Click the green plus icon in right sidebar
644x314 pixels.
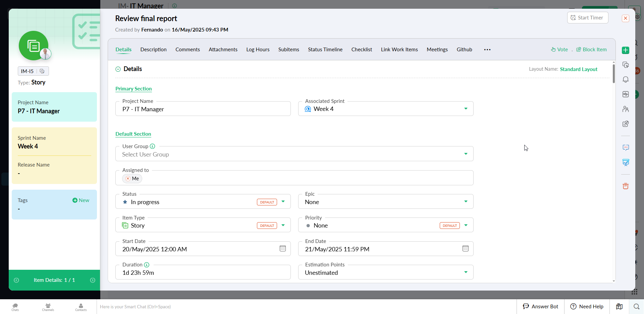tap(626, 50)
